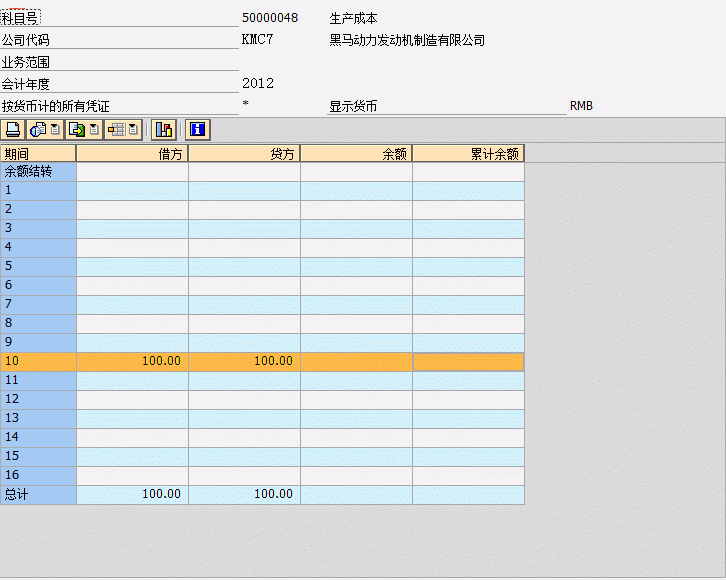Select the period 1 row label

[38, 191]
